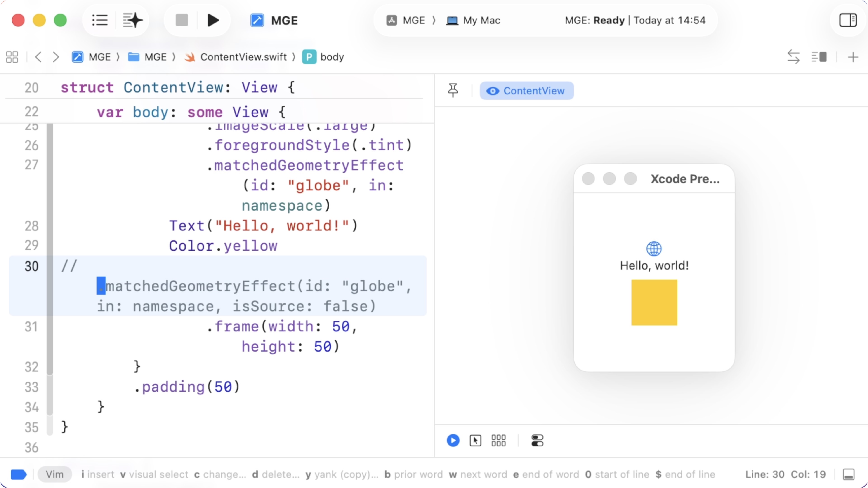The height and width of the screenshot is (488, 868).
Task: Click the Vim mode indicator
Action: pyautogui.click(x=54, y=474)
